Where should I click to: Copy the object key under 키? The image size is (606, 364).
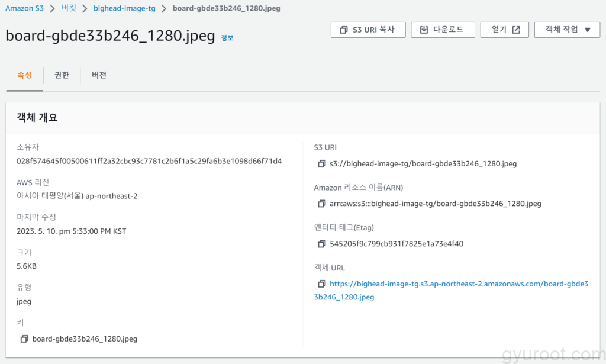(24, 339)
